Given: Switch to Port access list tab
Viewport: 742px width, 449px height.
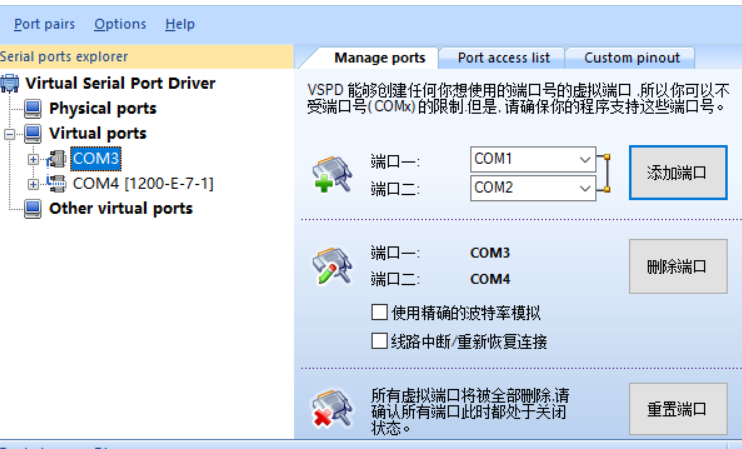Looking at the screenshot, I should click(503, 58).
